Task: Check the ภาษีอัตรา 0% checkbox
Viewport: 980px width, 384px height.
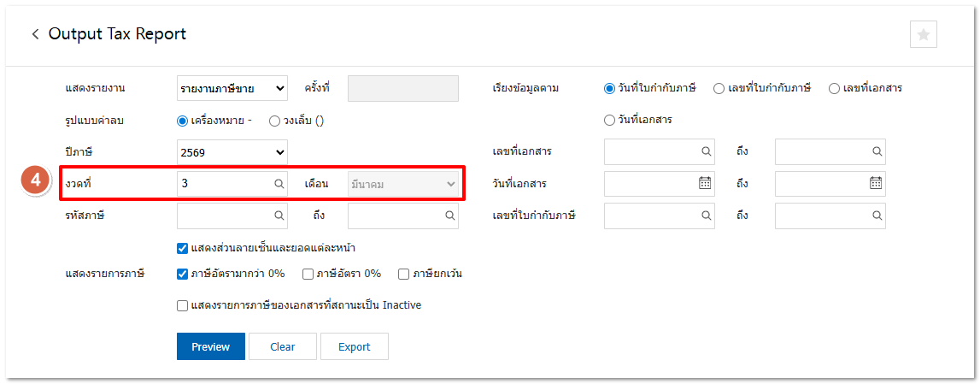Action: 308,275
